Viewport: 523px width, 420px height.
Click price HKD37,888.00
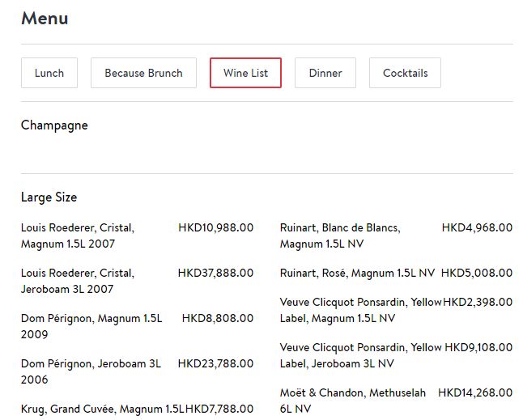[216, 273]
